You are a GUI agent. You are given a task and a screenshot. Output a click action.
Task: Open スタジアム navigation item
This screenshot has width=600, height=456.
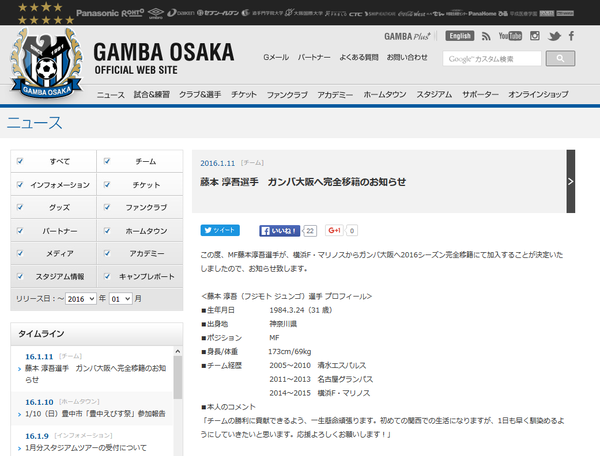tap(434, 94)
